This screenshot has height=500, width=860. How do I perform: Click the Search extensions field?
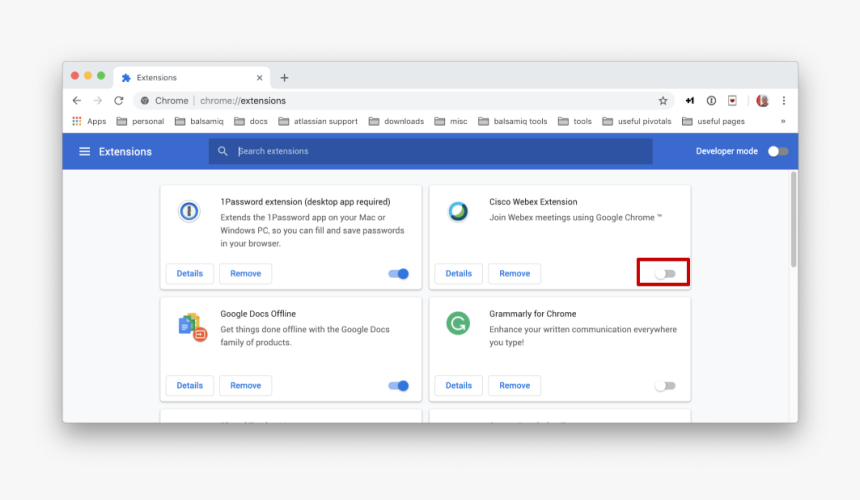coord(440,152)
